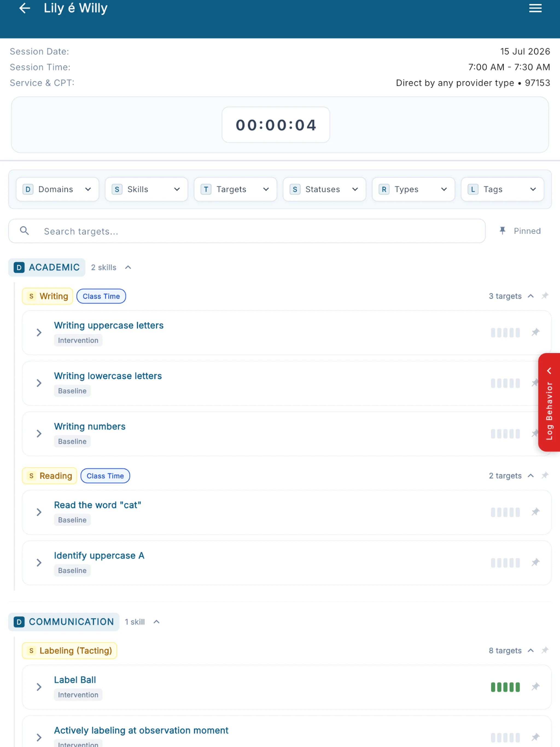Screen dimensions: 560x747
Task: Expand the Writing lowercase letters target
Action: (39, 383)
